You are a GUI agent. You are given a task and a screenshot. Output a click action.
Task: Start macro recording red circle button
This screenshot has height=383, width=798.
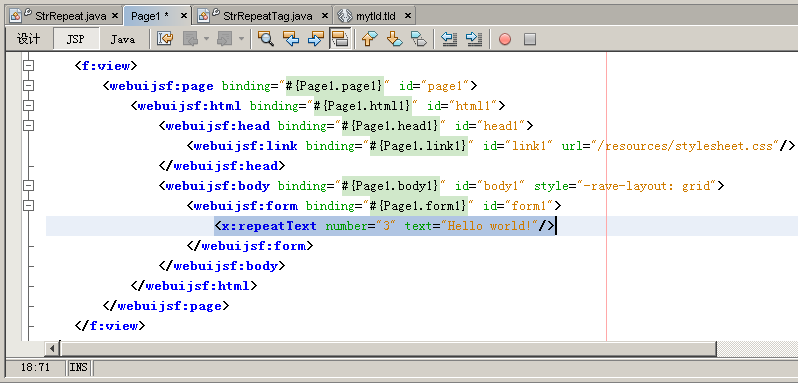pos(505,39)
